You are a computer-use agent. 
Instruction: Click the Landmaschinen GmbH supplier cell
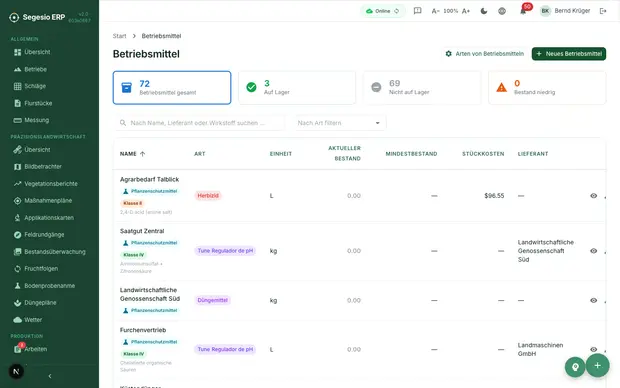click(540, 349)
